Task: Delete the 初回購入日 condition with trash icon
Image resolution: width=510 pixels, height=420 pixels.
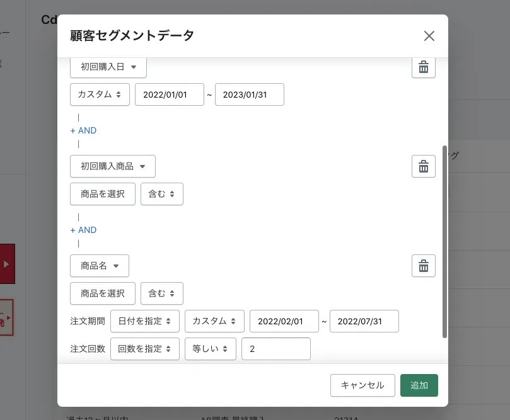Action: click(x=424, y=67)
